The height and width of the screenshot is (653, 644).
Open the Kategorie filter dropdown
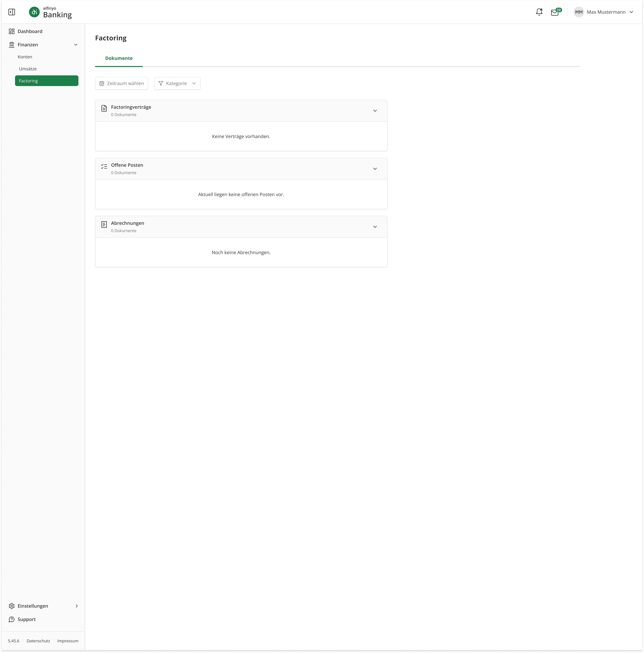[x=177, y=84]
